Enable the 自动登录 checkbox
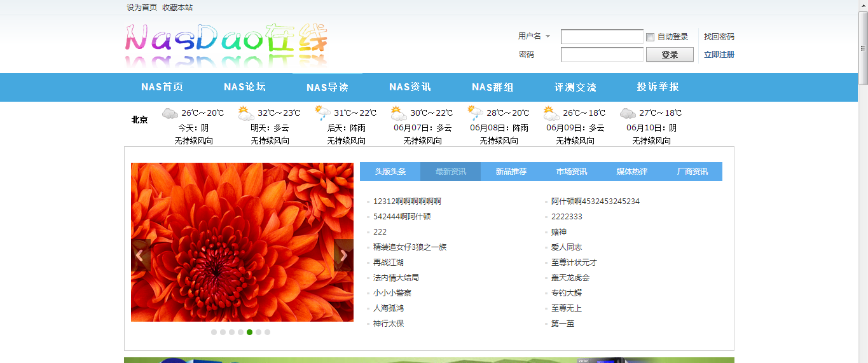 coord(650,37)
